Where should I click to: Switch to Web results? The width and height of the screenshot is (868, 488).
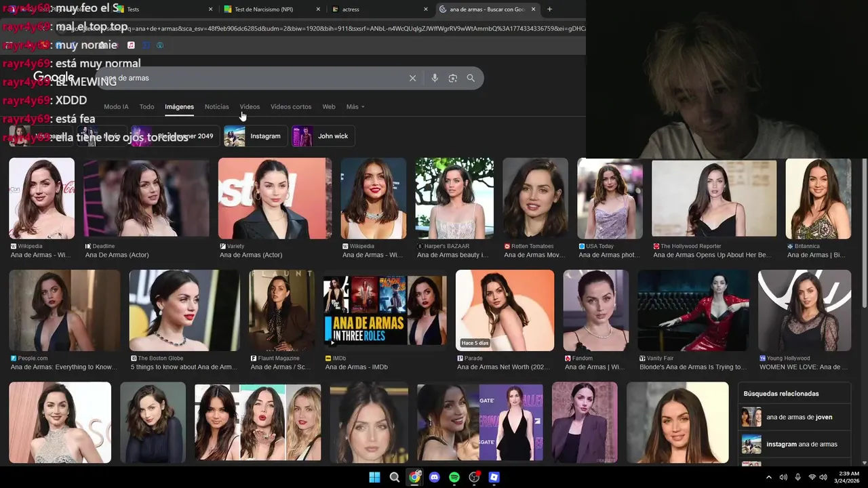click(x=329, y=107)
